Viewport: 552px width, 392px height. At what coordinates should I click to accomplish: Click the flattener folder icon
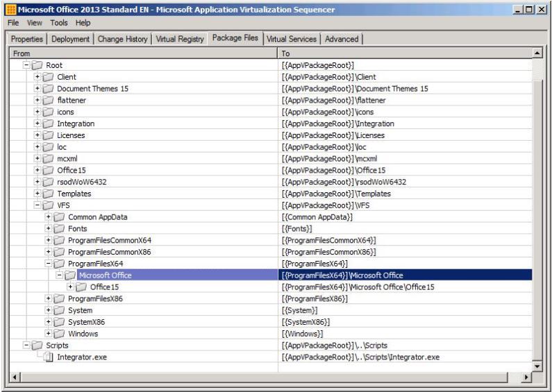tap(48, 100)
